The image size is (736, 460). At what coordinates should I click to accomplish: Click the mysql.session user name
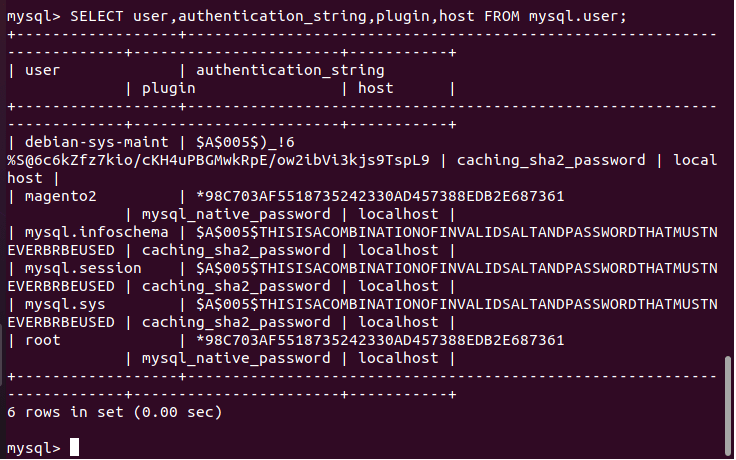click(x=83, y=268)
